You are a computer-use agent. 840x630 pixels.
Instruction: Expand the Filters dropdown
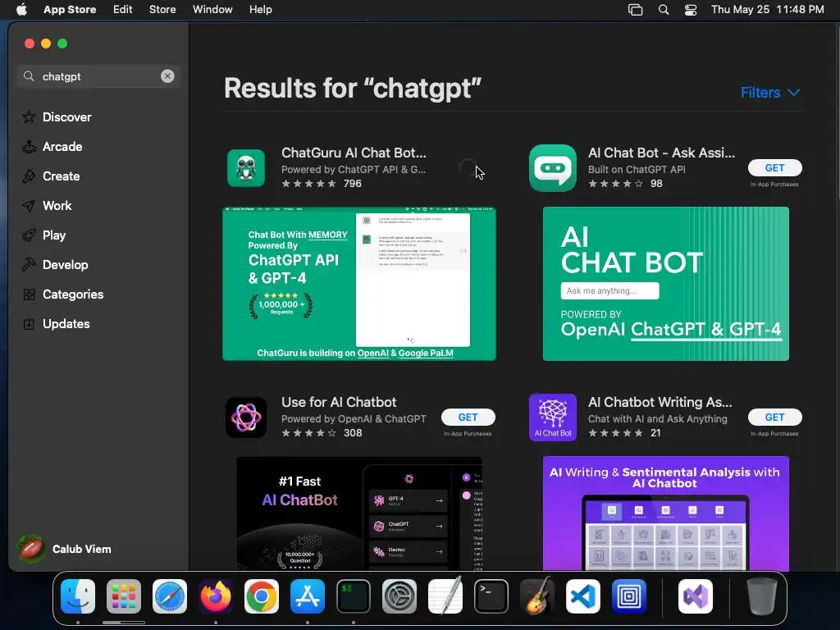pyautogui.click(x=769, y=92)
